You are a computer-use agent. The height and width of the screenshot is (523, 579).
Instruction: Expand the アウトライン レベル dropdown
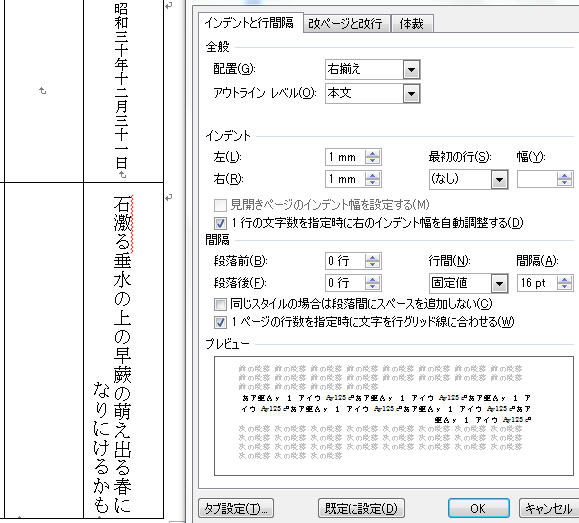coord(411,93)
